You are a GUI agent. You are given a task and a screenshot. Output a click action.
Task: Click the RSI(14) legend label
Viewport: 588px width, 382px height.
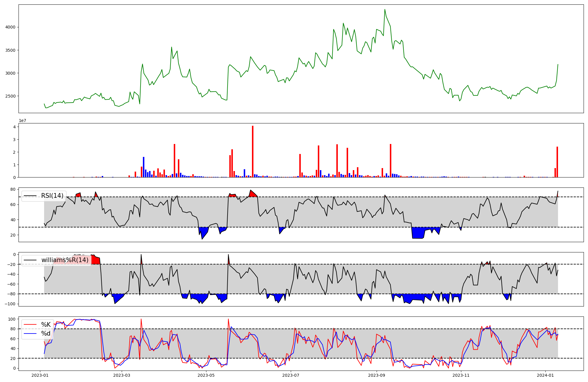point(52,196)
